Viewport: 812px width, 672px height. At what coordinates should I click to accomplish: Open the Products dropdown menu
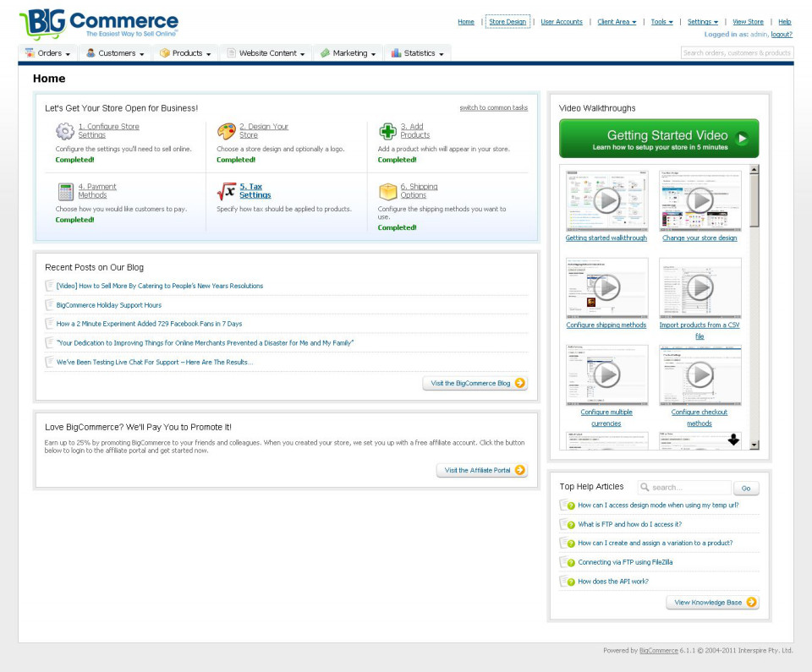pyautogui.click(x=185, y=52)
